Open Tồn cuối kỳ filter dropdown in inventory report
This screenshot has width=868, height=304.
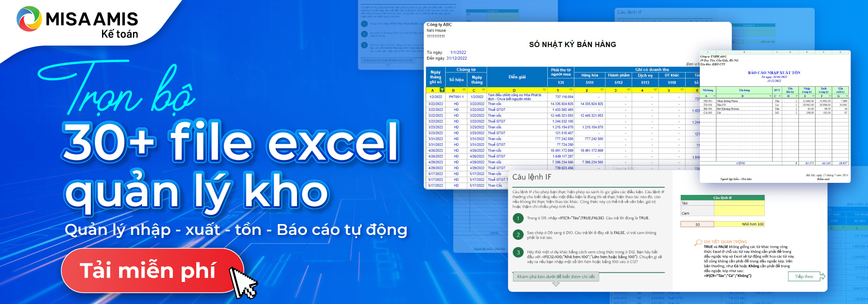pos(847,96)
